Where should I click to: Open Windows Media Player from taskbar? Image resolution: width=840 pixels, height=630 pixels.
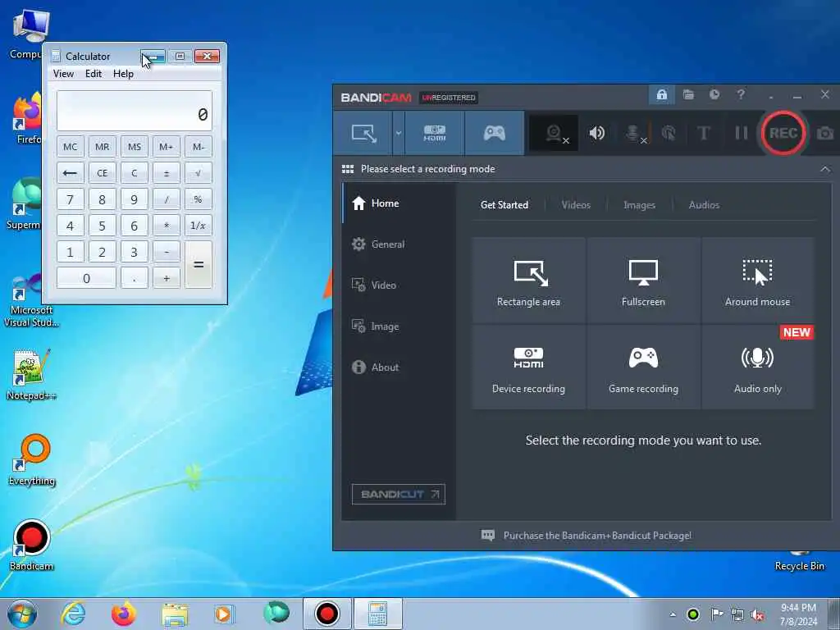click(223, 614)
